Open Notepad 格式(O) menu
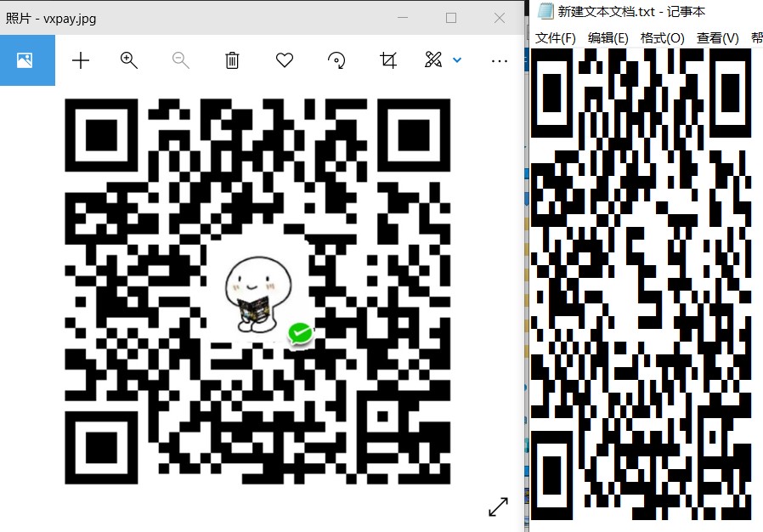 [x=662, y=38]
